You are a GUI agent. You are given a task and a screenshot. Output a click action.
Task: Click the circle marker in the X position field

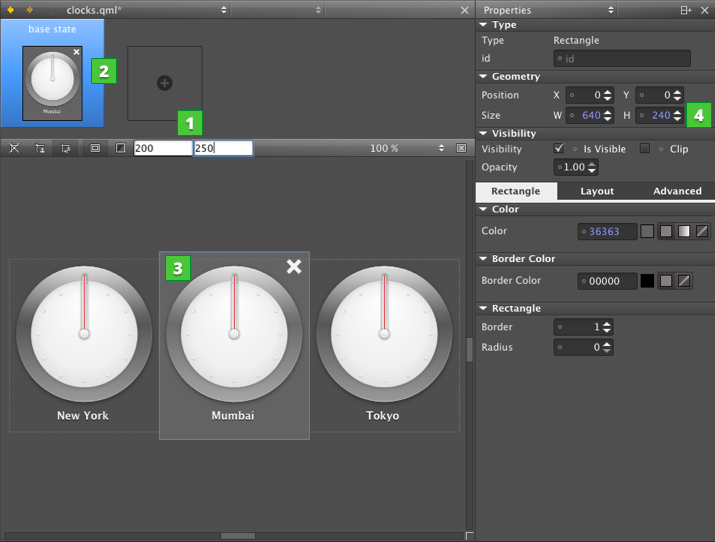(x=572, y=95)
